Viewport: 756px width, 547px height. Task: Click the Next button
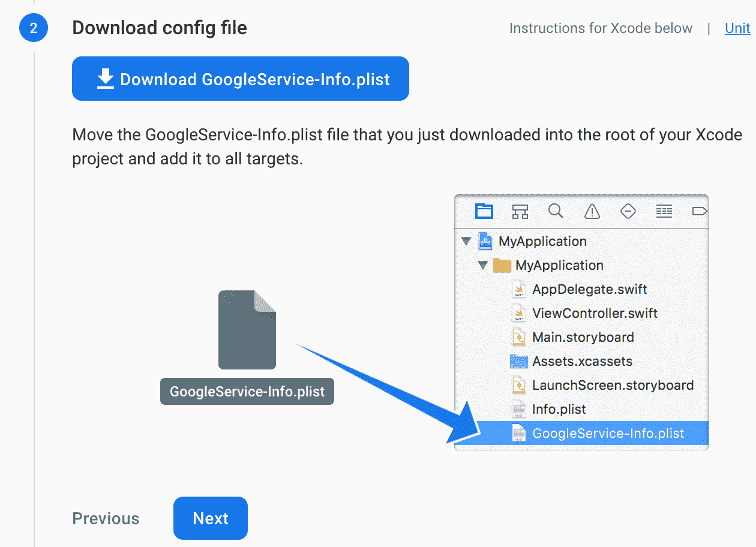(211, 518)
